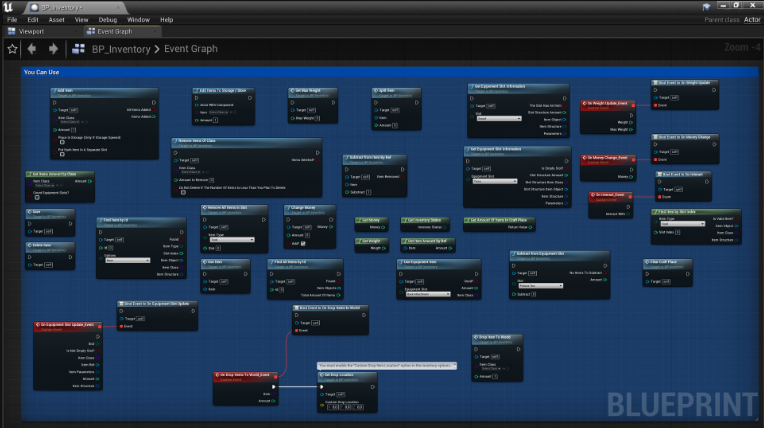This screenshot has width=764, height=428.
Task: Click BP_Inventory in the breadcrumb path
Action: tap(121, 49)
